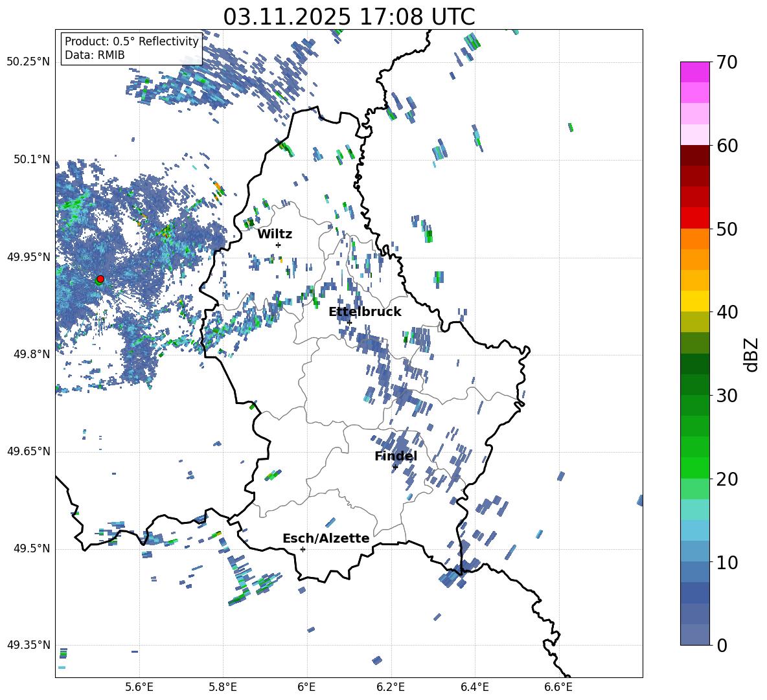Click the Ettelbruck station cross marker
The height and width of the screenshot is (700, 767).
click(349, 322)
